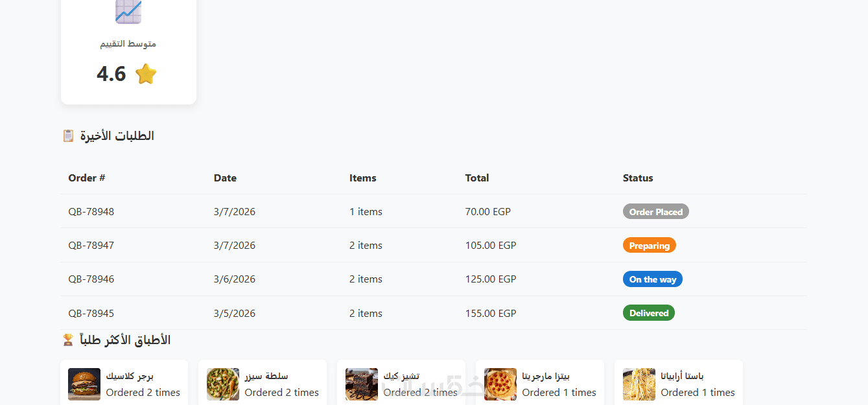The image size is (868, 405).
Task: Click the gold star beside 4.6
Action: click(x=146, y=74)
